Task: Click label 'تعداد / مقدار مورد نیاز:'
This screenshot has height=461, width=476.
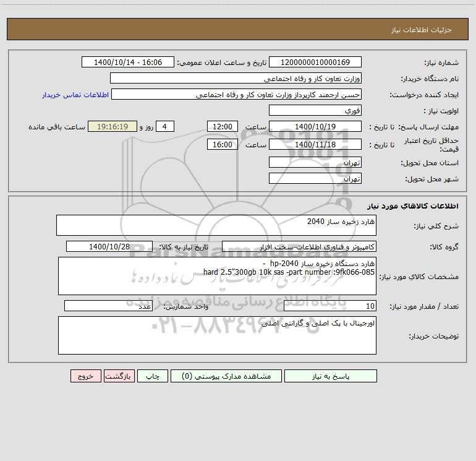Action: click(424, 307)
